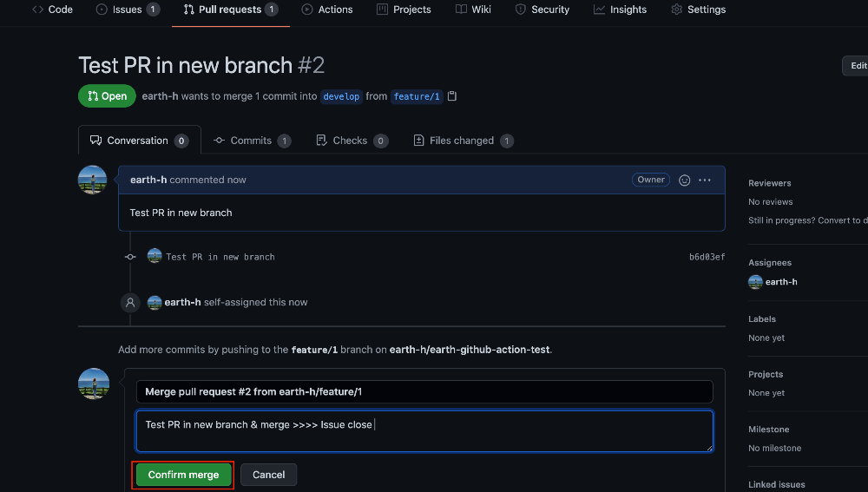Open the Wiki tab
Image resolution: width=868 pixels, height=492 pixels.
pos(473,10)
